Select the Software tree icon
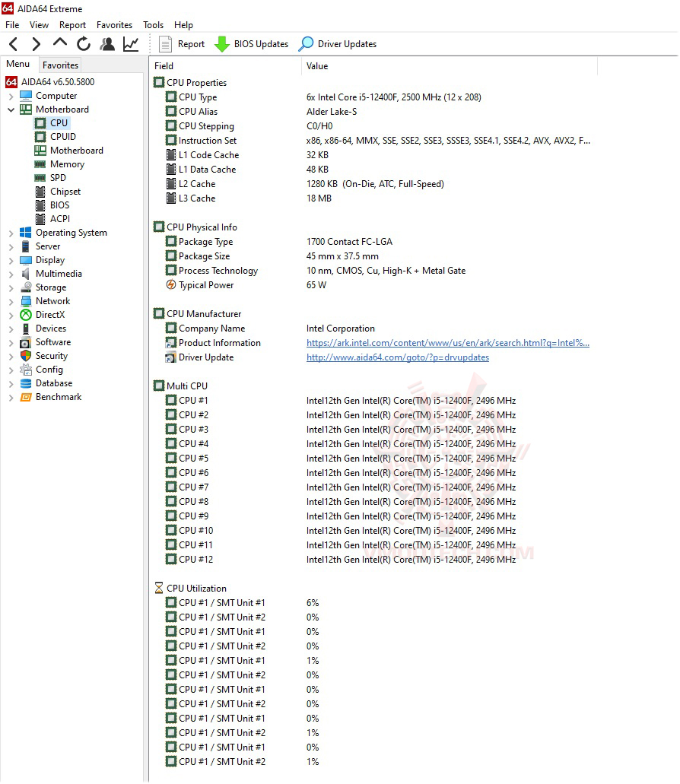 coord(26,342)
